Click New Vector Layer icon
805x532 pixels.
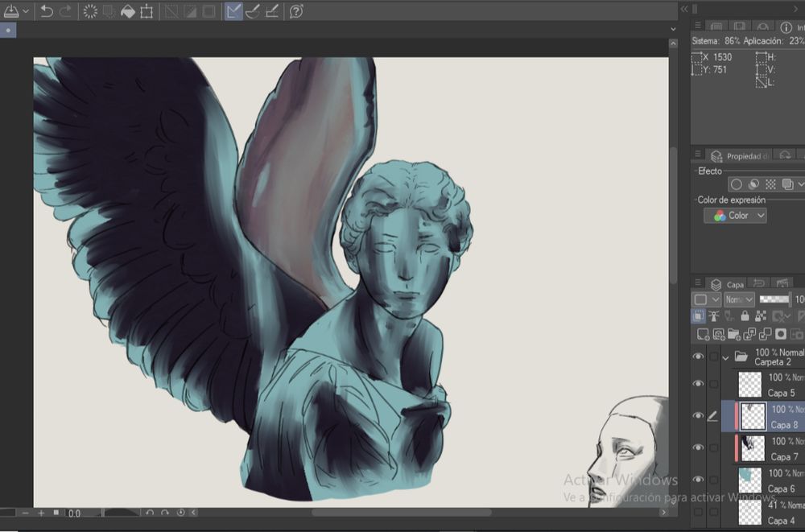pos(719,335)
